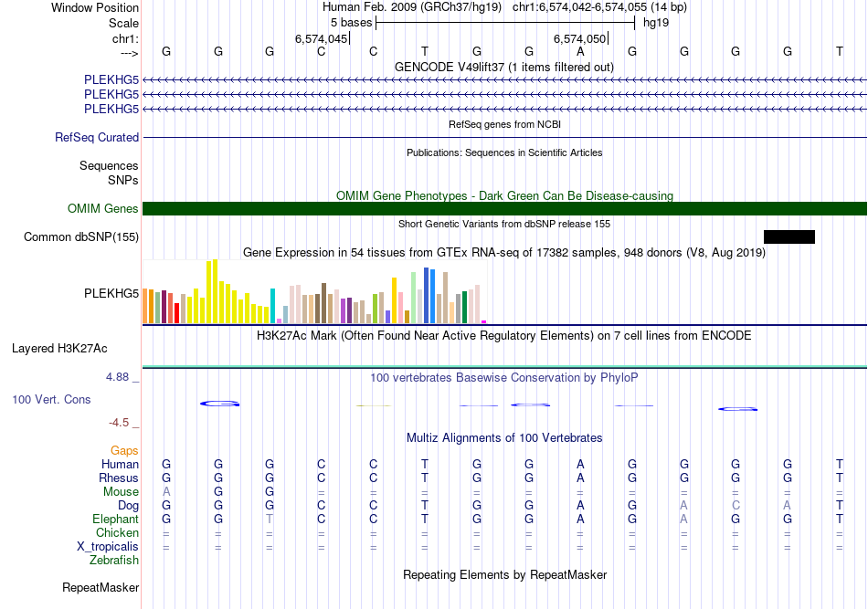
Task: Click the 100 Vert. Cons label
Action: (x=51, y=399)
